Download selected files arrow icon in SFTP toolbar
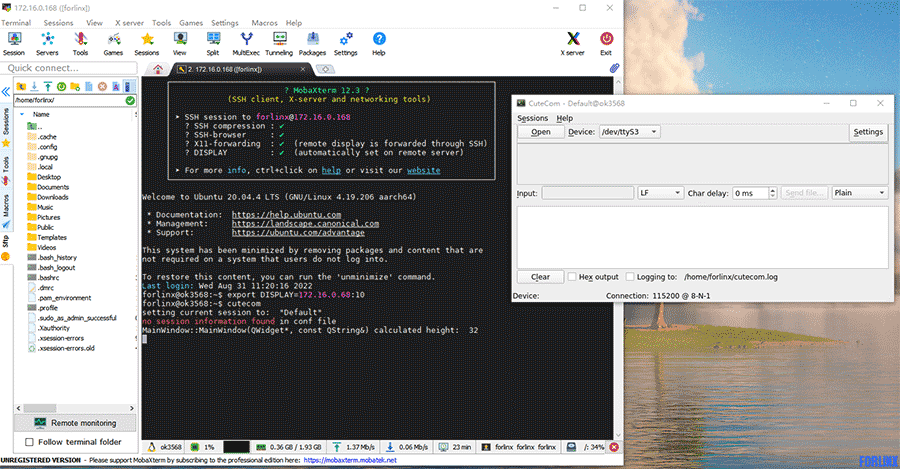 point(34,86)
